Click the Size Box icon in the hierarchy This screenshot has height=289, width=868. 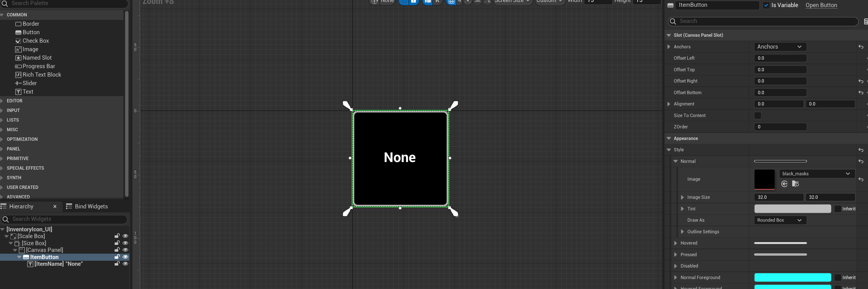pos(18,243)
